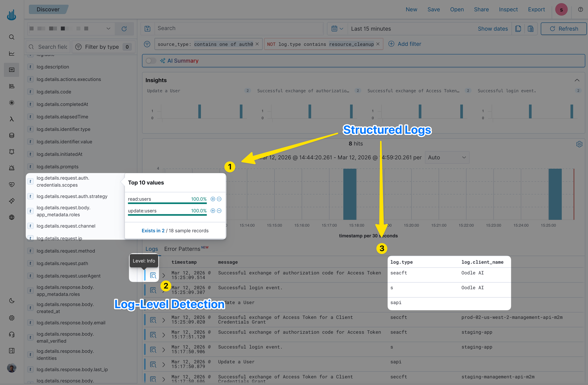Image resolution: width=588 pixels, height=385 pixels.
Task: Click the saved query disk icon
Action: (x=148, y=29)
